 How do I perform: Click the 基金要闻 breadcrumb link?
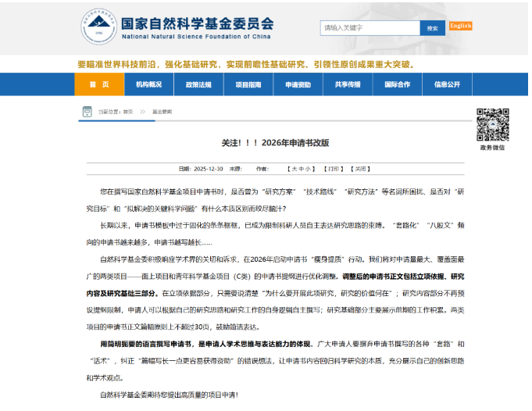pyautogui.click(x=162, y=112)
